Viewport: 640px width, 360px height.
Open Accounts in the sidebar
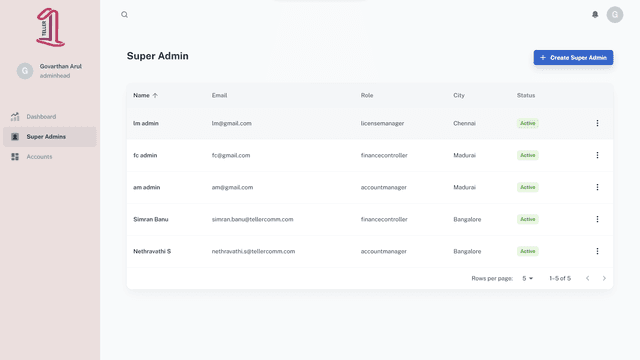coord(50,157)
